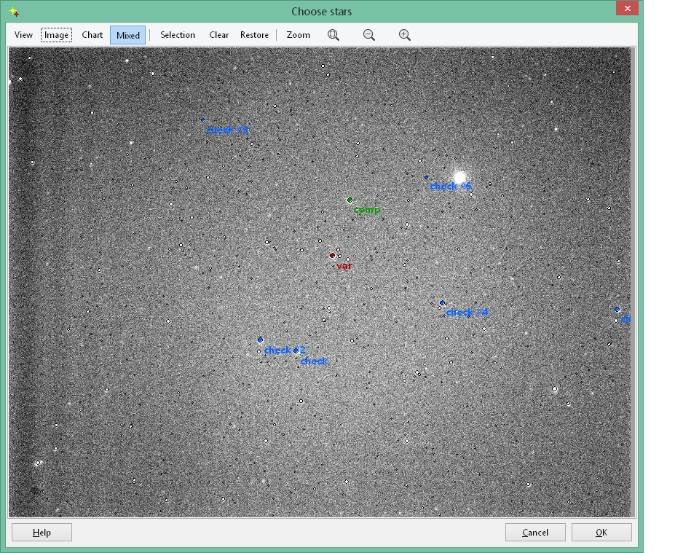This screenshot has height=553, width=699.
Task: Click the zoom-to-fit magnifier icon
Action: [333, 35]
